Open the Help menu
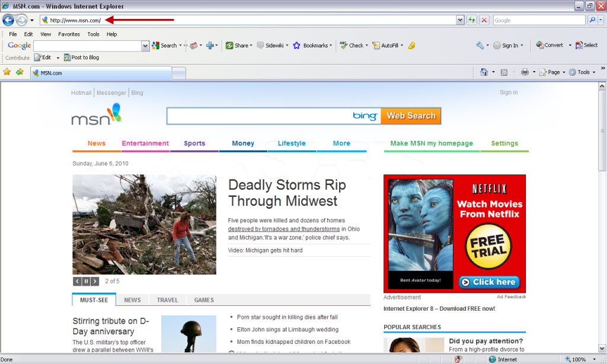This screenshot has width=607, height=364. 111,34
